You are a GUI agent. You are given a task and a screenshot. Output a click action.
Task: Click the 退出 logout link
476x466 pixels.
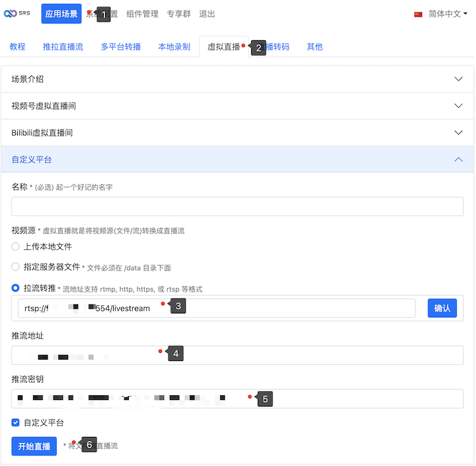tap(207, 14)
